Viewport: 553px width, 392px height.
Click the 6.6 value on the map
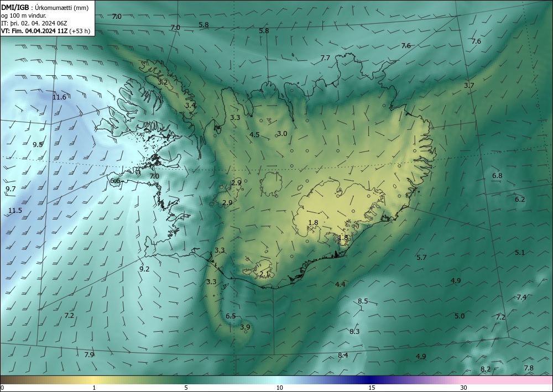[116, 181]
